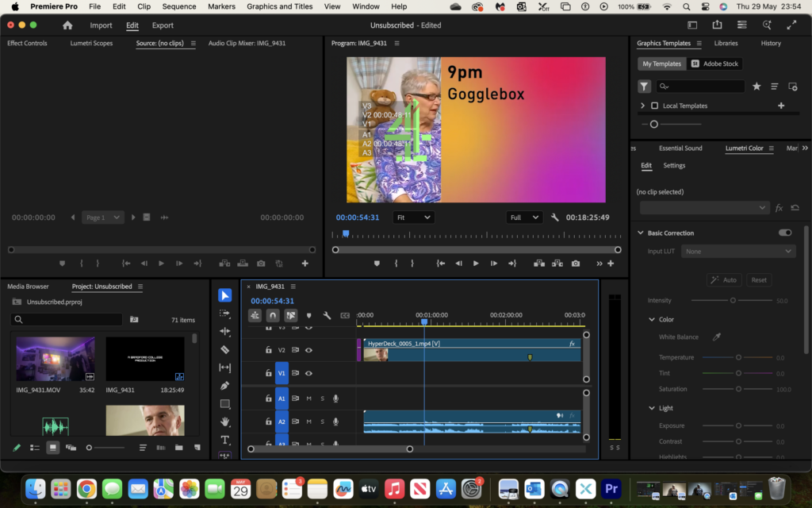This screenshot has height=508, width=812.
Task: Play the sequence in Program monitor
Action: [476, 264]
